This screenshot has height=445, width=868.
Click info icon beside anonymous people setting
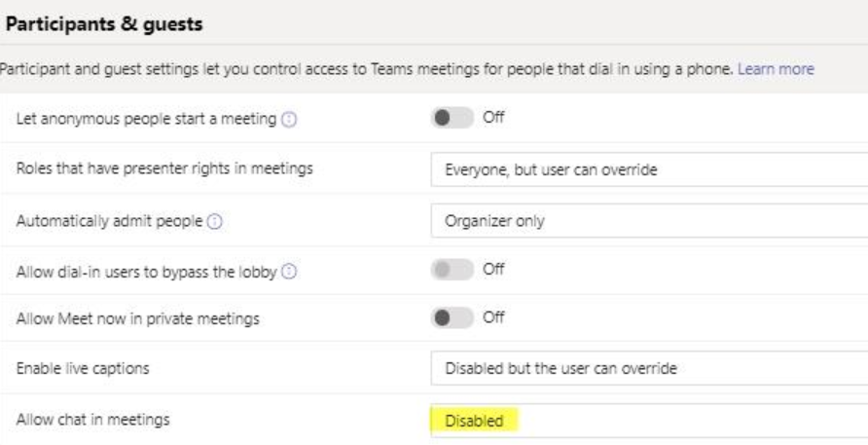(289, 119)
